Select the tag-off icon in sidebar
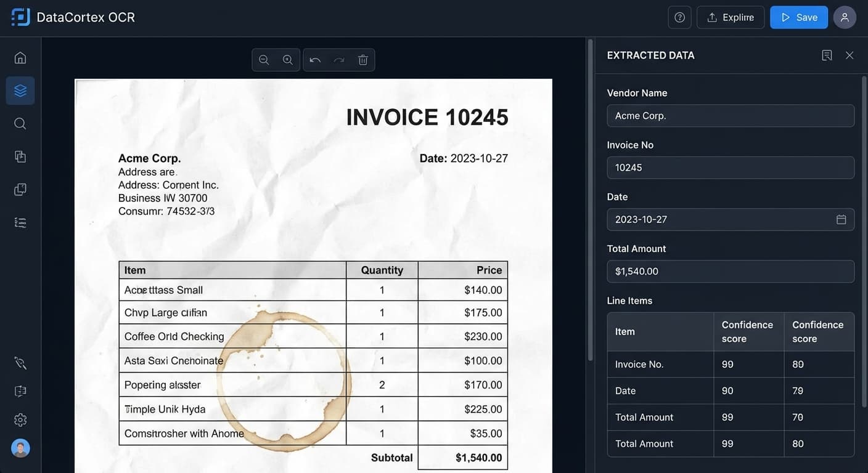868x473 pixels. tap(20, 363)
